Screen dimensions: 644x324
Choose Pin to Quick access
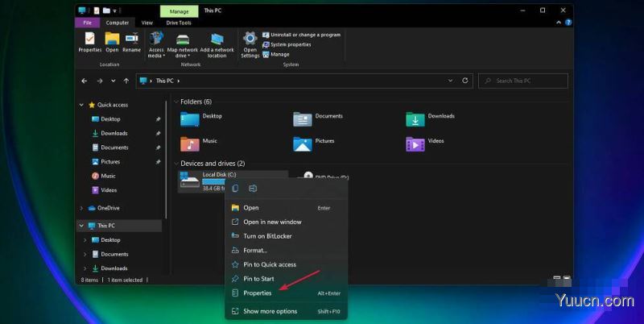tap(287, 265)
